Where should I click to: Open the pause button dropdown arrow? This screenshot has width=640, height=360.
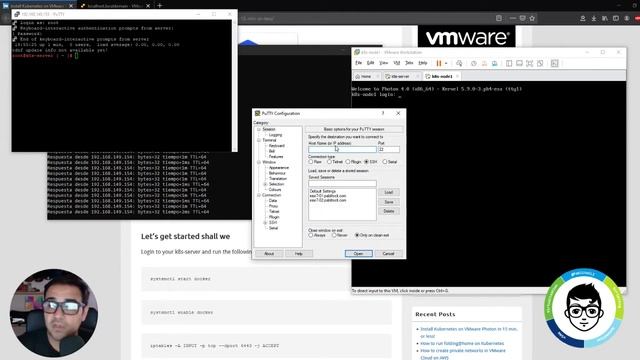[446, 63]
